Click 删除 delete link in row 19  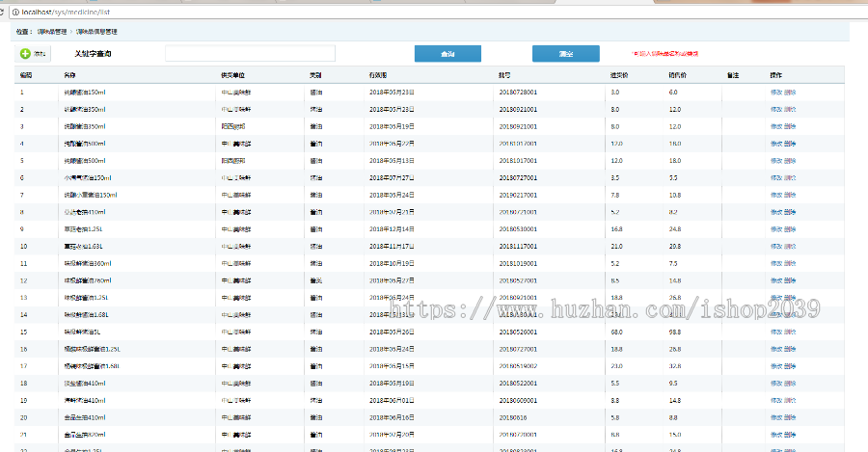(790, 401)
